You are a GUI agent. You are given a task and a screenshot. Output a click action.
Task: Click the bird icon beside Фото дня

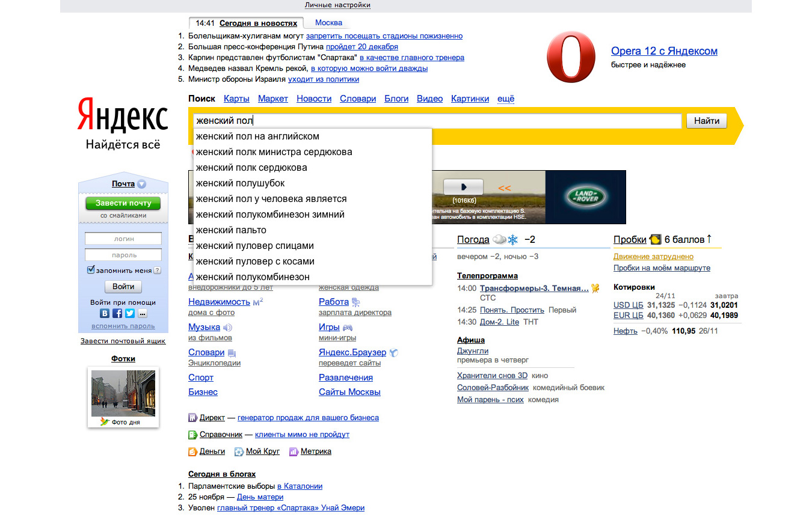(105, 421)
